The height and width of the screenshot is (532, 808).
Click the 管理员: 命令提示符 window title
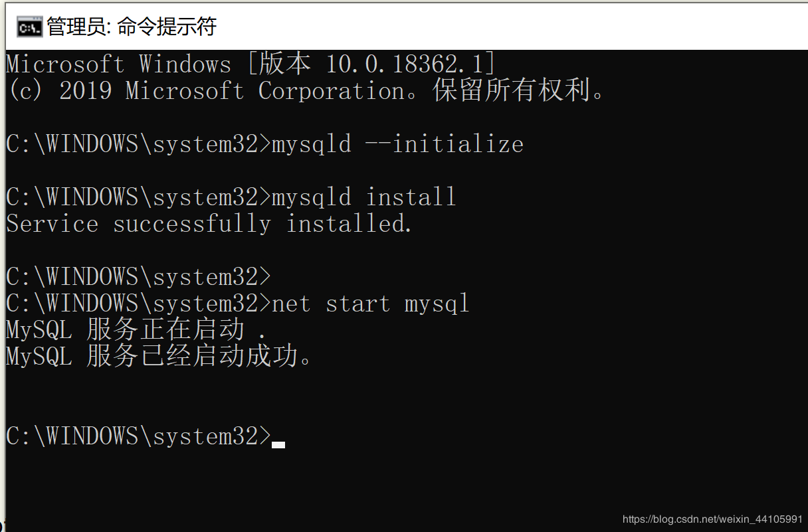132,27
